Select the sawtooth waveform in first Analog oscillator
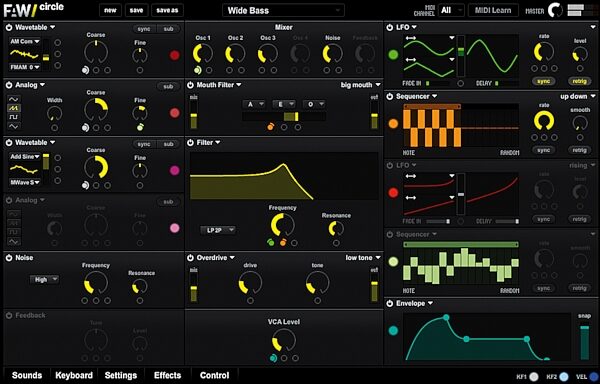Image resolution: width=600 pixels, height=384 pixels. (14, 108)
